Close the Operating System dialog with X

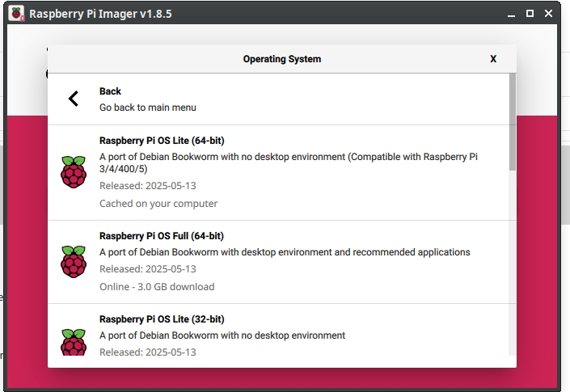click(493, 59)
